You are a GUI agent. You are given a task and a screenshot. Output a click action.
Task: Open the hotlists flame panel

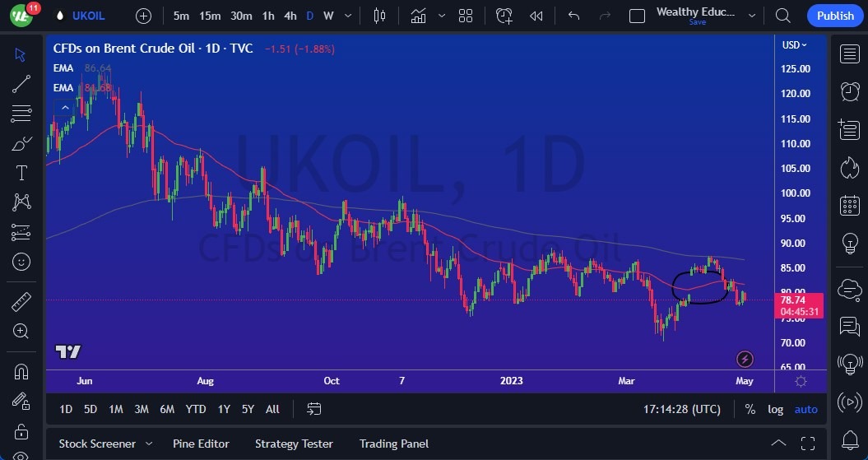point(849,167)
